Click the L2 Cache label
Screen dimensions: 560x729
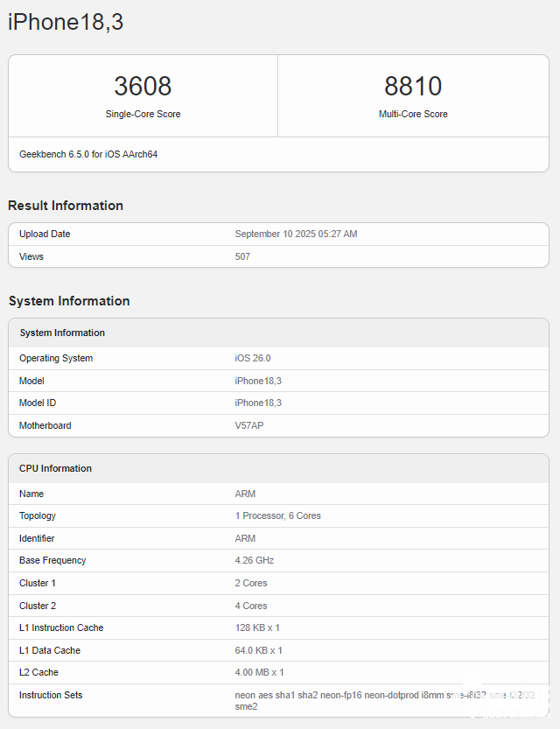click(38, 673)
